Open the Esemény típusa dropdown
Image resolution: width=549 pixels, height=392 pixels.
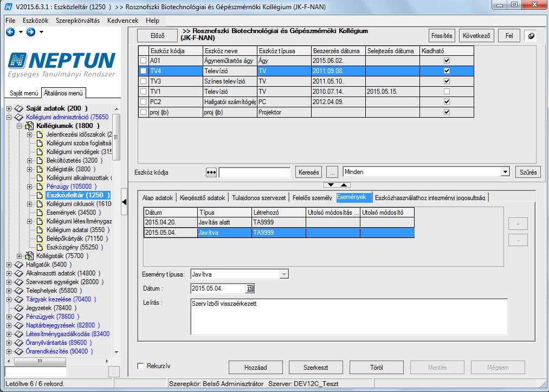click(285, 274)
